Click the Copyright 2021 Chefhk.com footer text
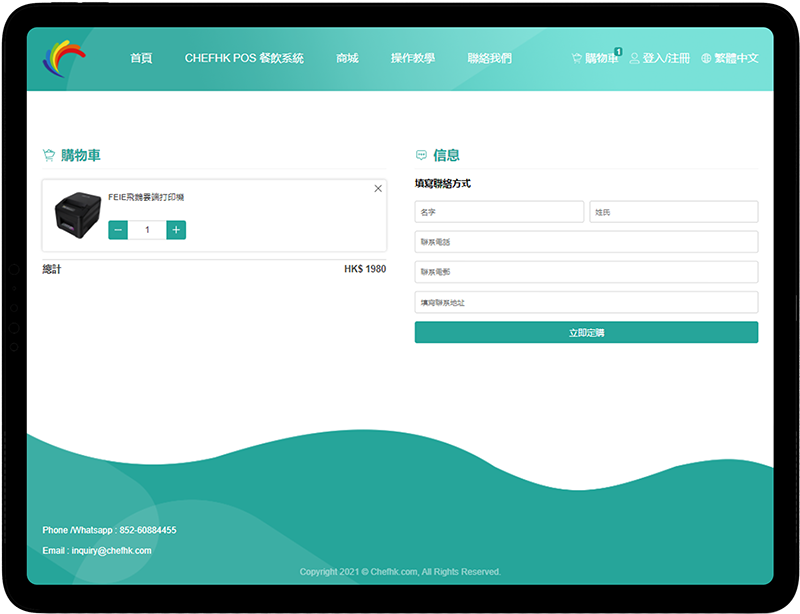Screen dimensions: 800x614 point(400,572)
